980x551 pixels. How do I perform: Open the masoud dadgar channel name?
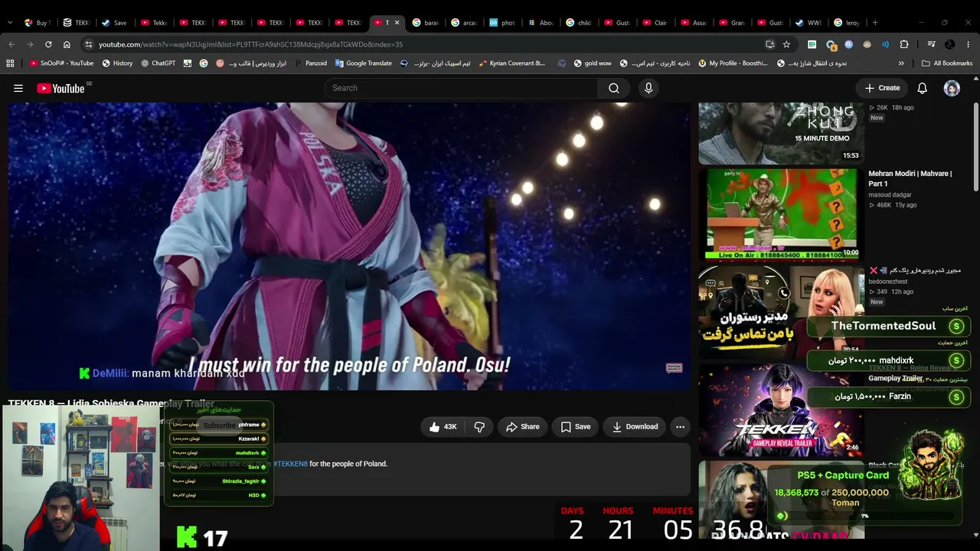tap(890, 195)
